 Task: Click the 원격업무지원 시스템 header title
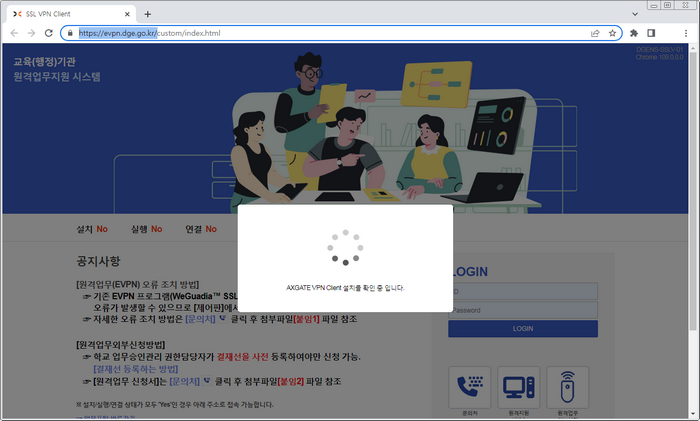pos(57,77)
